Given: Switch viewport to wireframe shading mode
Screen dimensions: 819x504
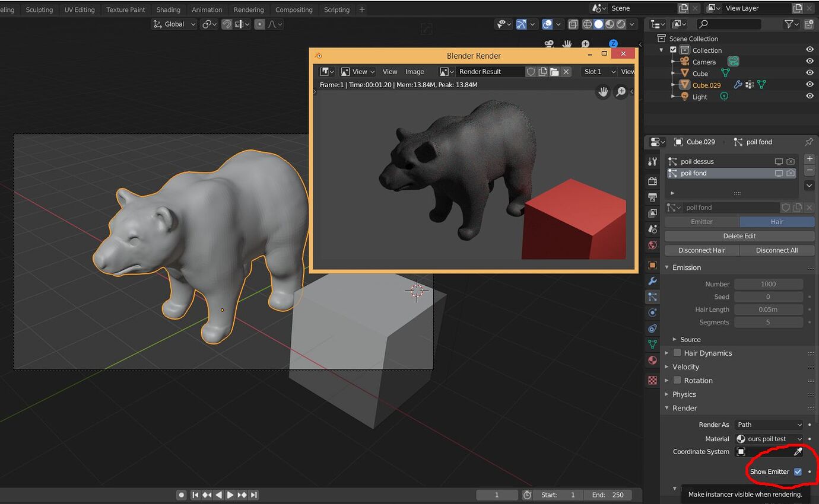Looking at the screenshot, I should (x=587, y=24).
